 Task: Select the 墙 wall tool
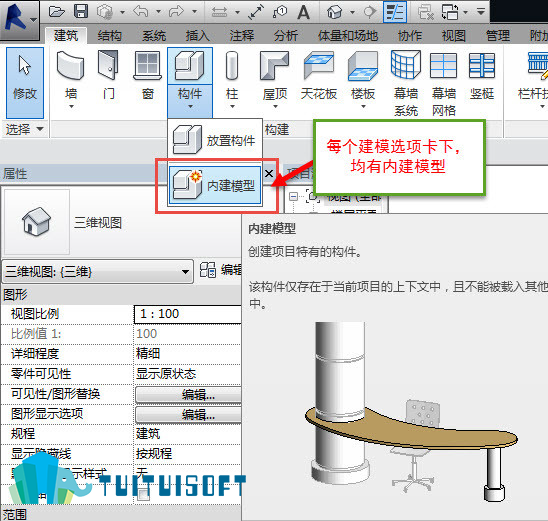tap(71, 79)
